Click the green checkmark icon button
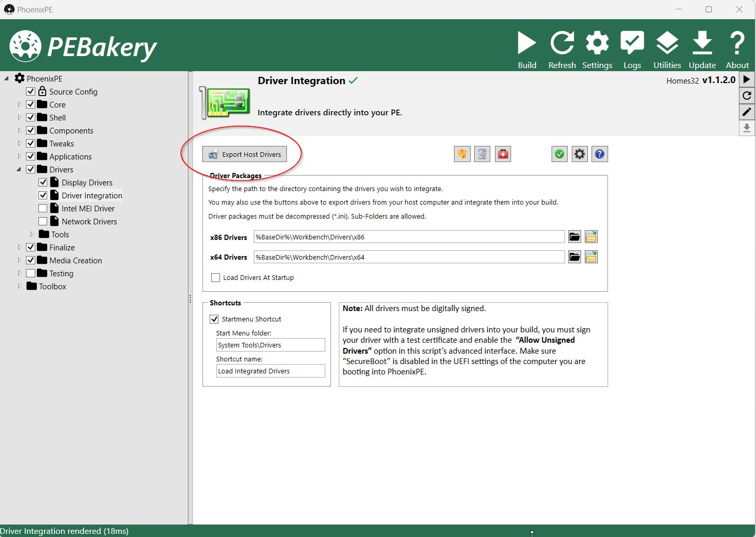Image resolution: width=756 pixels, height=537 pixels. [559, 154]
